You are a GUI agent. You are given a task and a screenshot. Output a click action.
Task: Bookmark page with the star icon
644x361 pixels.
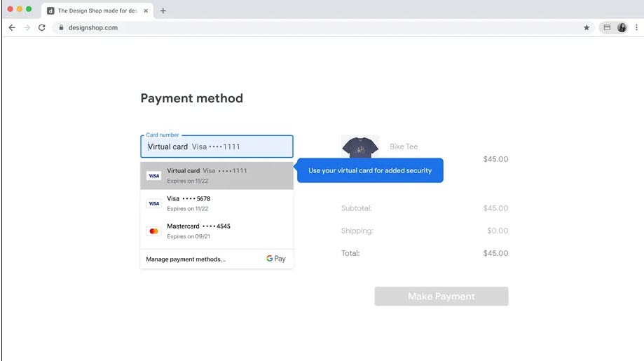[587, 27]
